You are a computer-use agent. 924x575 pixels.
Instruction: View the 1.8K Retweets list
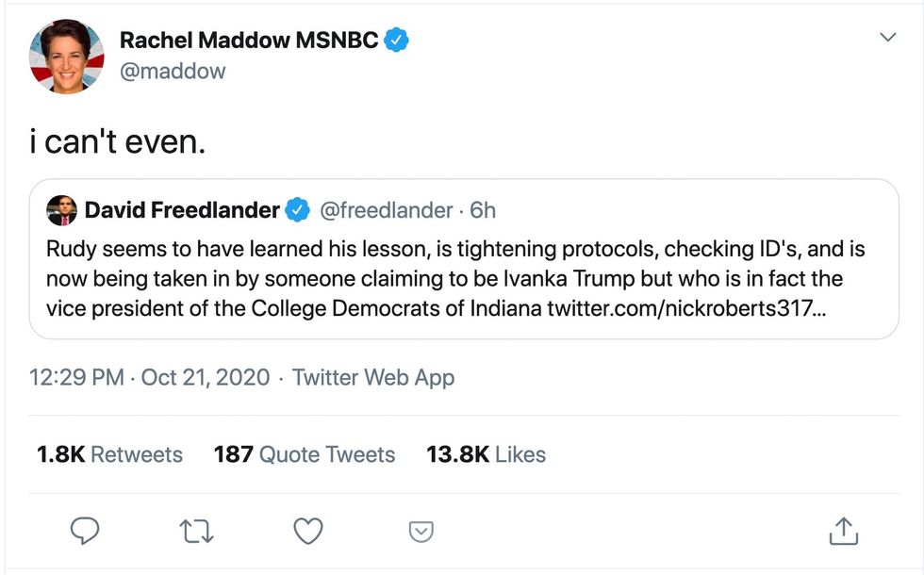109,454
